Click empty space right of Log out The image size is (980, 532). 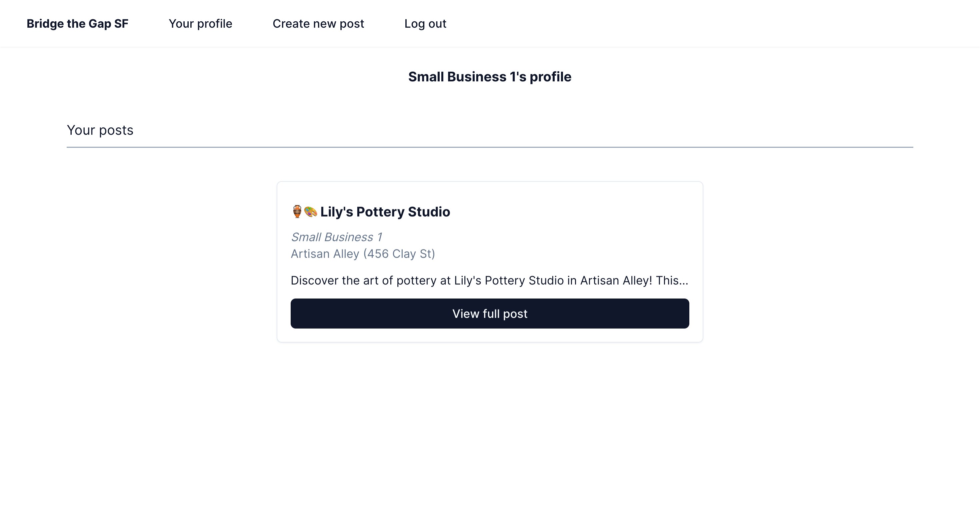(685, 24)
